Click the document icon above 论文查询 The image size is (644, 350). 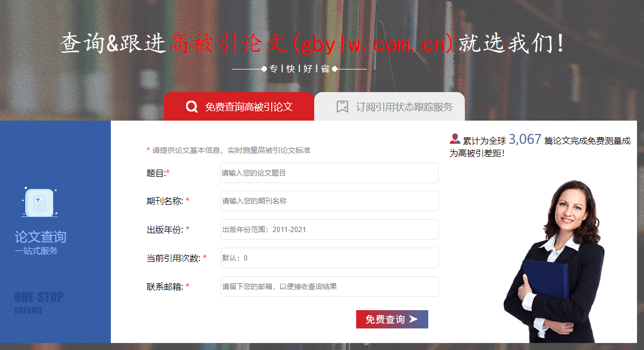(39, 202)
